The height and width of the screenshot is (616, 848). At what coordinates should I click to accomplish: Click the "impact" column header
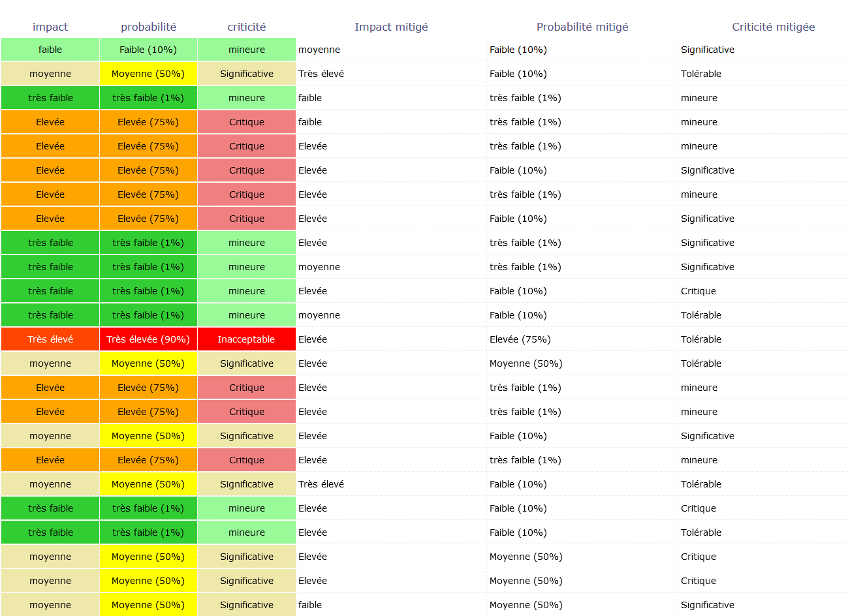[50, 27]
